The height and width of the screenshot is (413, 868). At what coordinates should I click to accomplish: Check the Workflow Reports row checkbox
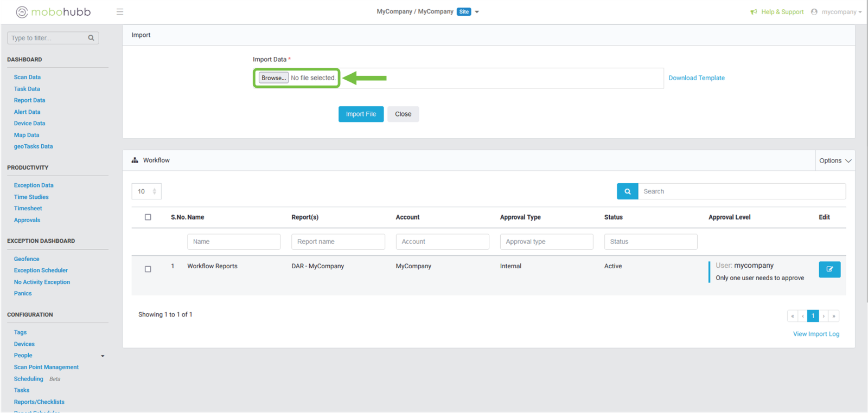[x=148, y=269]
